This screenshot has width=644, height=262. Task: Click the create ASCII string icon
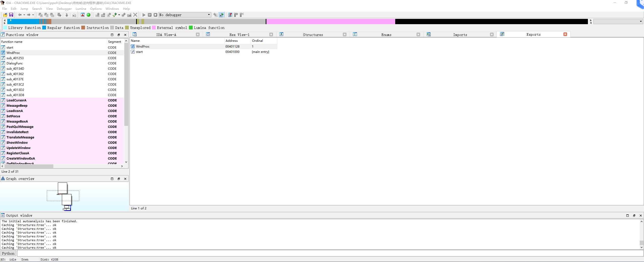tap(109, 15)
